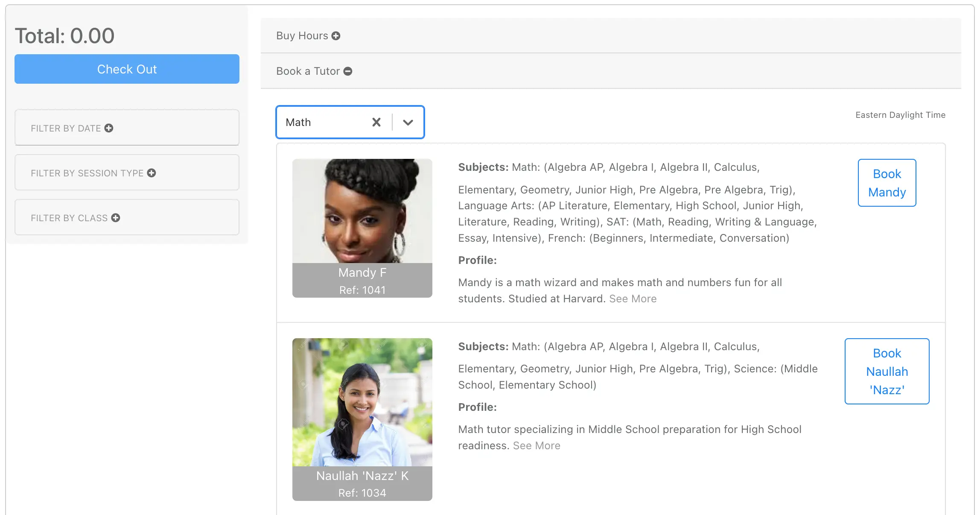Collapse the Book a Tutor section
The image size is (980, 515).
pos(611,71)
